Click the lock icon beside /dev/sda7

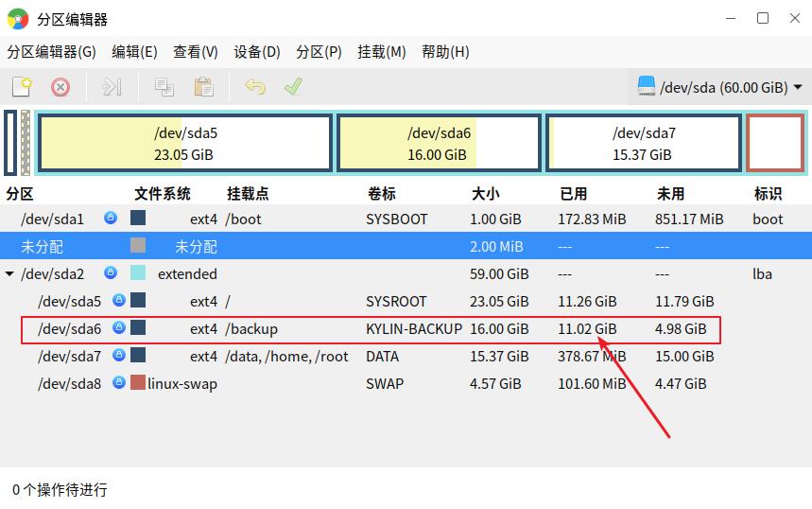[119, 355]
